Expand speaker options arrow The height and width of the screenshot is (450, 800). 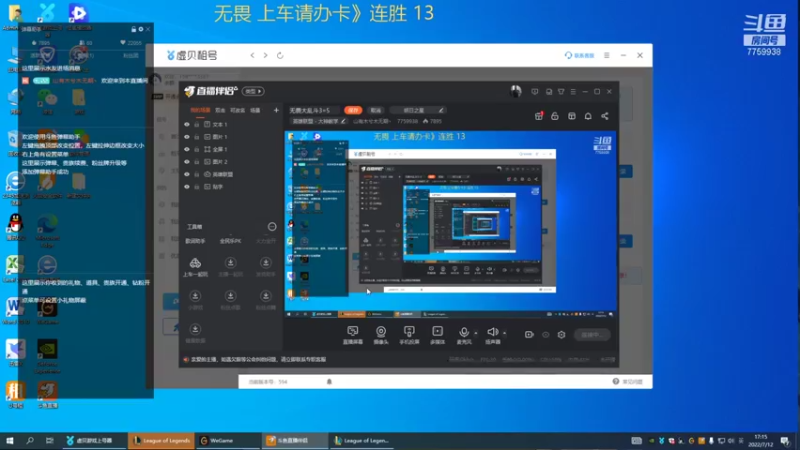pyautogui.click(x=505, y=333)
